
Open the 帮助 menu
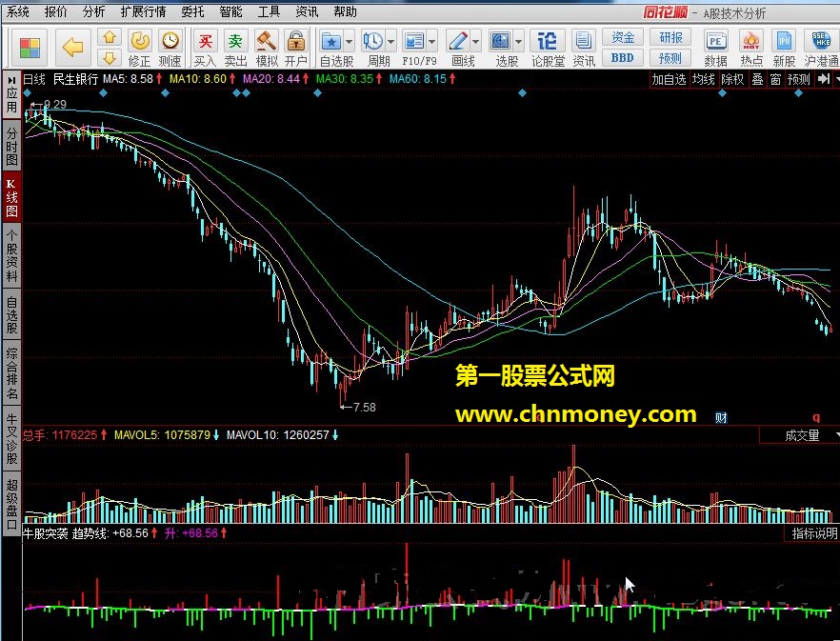[x=345, y=11]
